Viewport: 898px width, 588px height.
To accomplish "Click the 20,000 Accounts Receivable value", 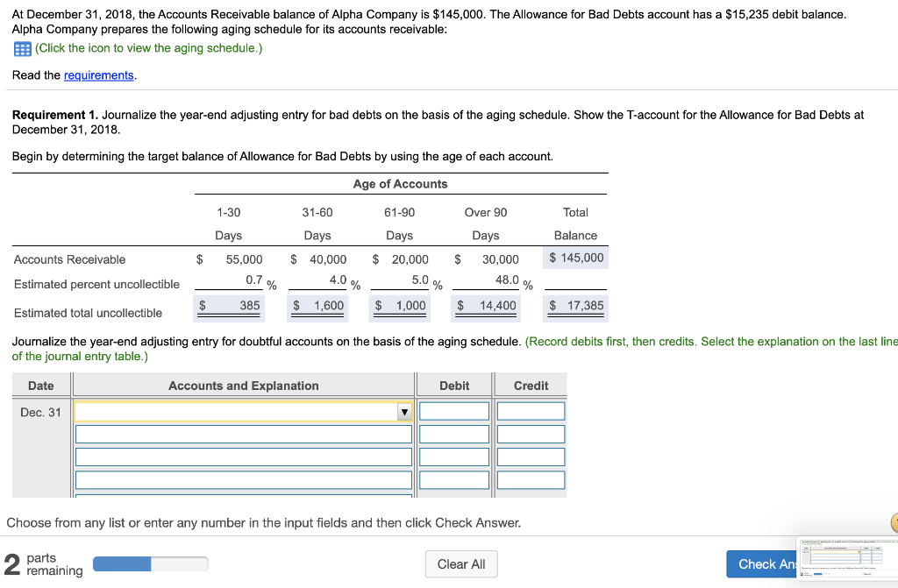I will pyautogui.click(x=410, y=259).
